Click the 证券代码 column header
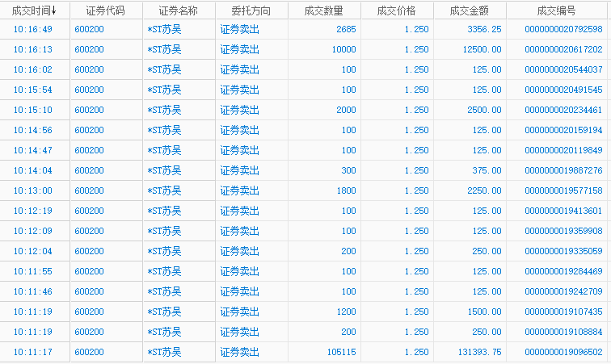The width and height of the screenshot is (611, 364). click(106, 10)
